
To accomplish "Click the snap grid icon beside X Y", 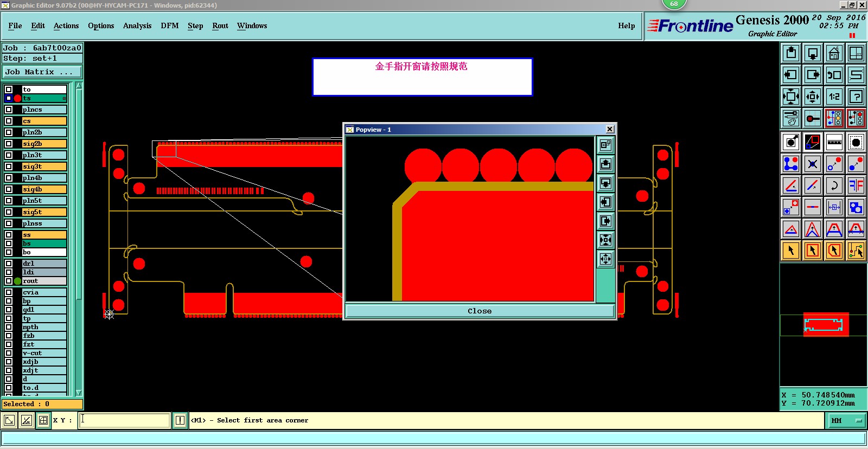I will pyautogui.click(x=43, y=420).
